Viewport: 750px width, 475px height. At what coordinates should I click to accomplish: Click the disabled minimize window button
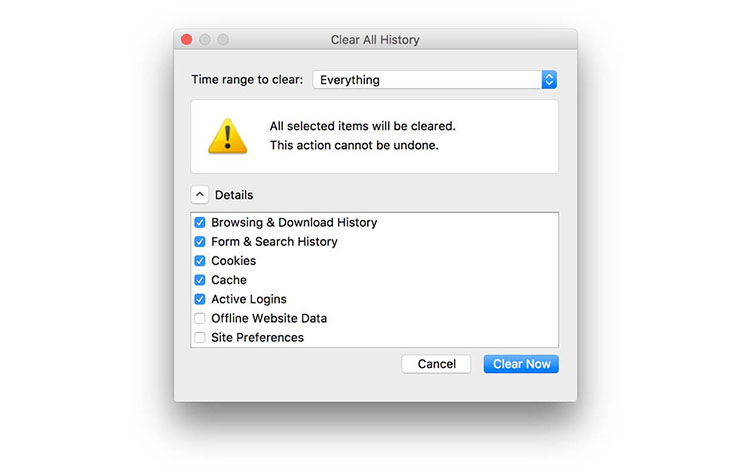205,39
